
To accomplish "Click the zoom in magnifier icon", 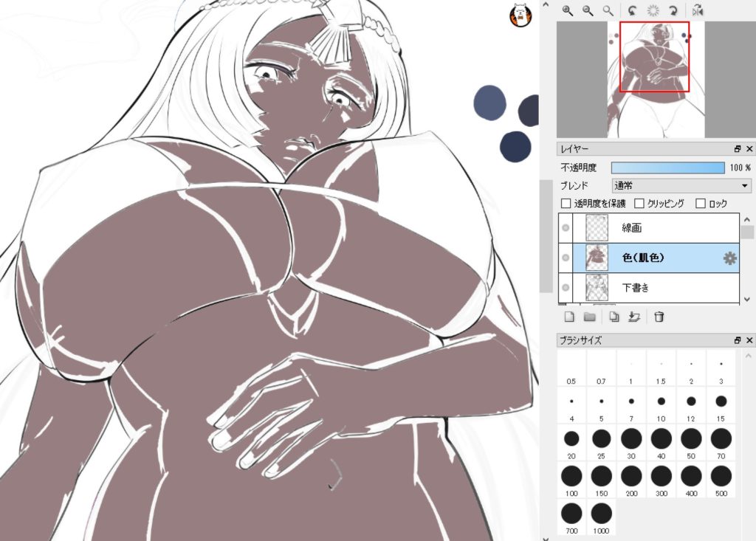I will (567, 10).
